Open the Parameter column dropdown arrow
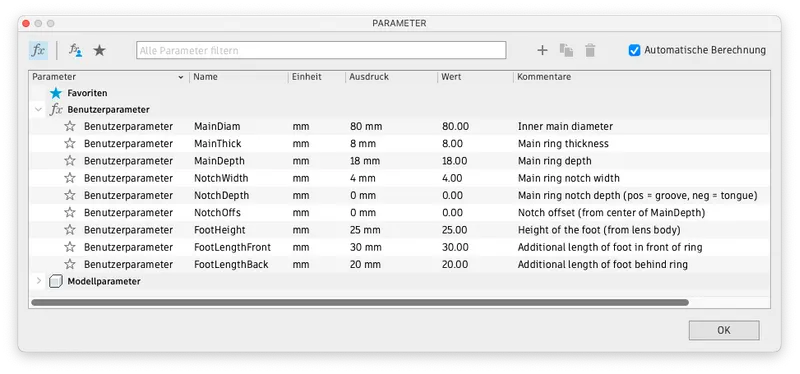The image size is (800, 374). [x=181, y=78]
